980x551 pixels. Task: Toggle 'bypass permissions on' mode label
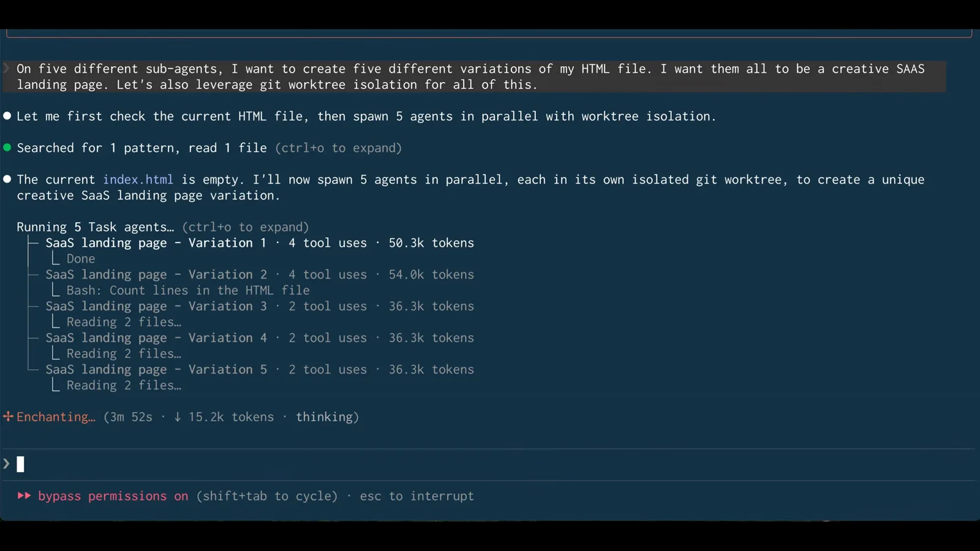click(x=113, y=496)
